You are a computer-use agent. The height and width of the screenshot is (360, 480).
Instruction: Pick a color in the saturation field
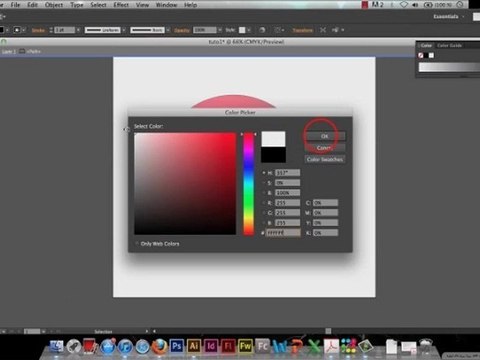point(185,184)
